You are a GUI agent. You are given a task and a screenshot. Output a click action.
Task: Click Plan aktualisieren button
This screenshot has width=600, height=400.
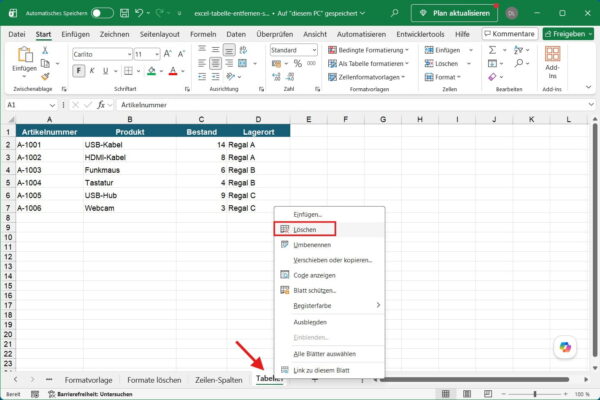[454, 13]
